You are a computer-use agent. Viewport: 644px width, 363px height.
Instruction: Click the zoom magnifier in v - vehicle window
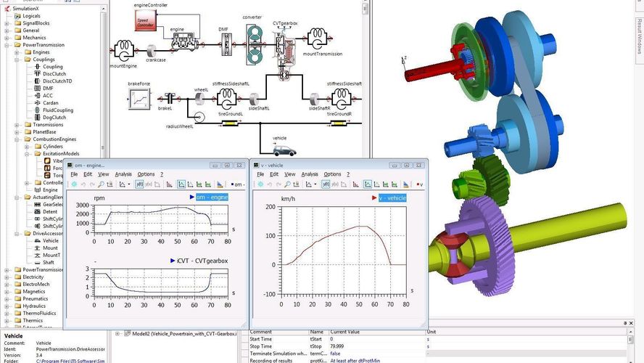pos(287,184)
